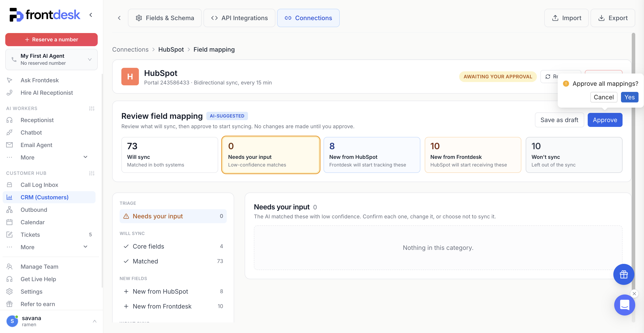Open the Customer Hub customize sliders icon
Image resolution: width=644 pixels, height=333 pixels.
tap(92, 173)
